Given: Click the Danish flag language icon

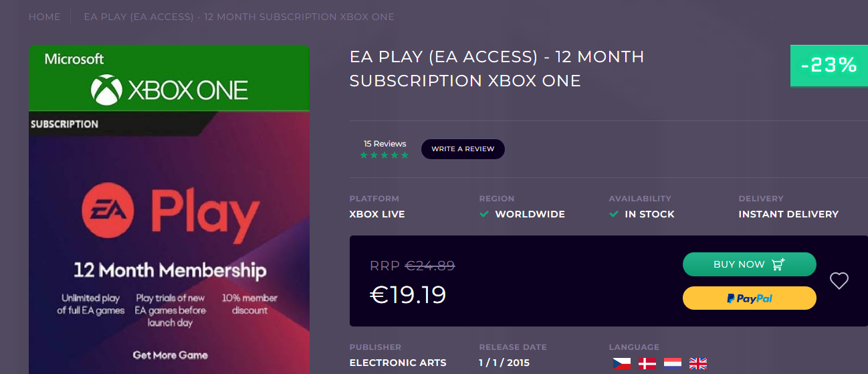Looking at the screenshot, I should pyautogui.click(x=647, y=363).
